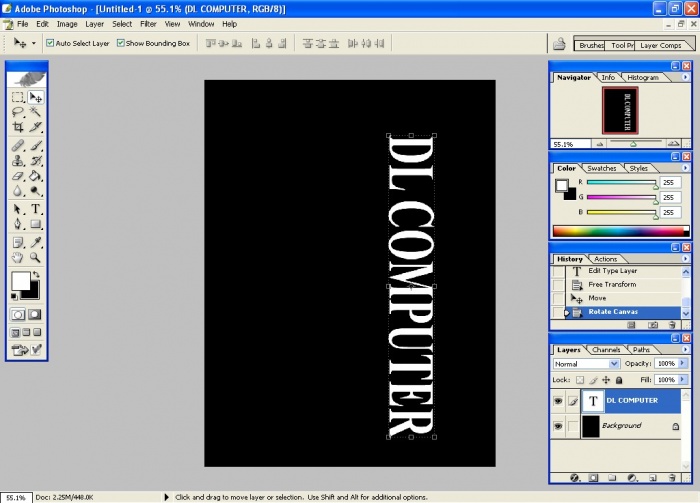Image resolution: width=700 pixels, height=503 pixels.
Task: Open the Layer menu
Action: coord(95,24)
